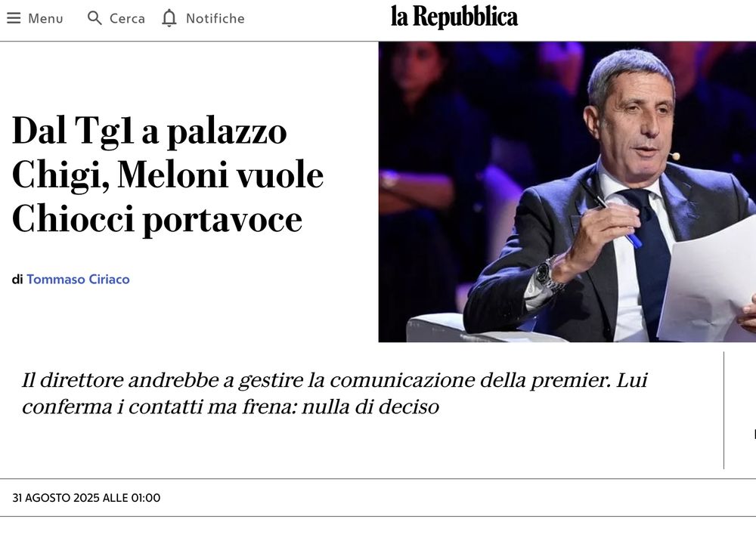Go home via la Repubblica logo
The height and width of the screenshot is (538, 756).
click(454, 17)
